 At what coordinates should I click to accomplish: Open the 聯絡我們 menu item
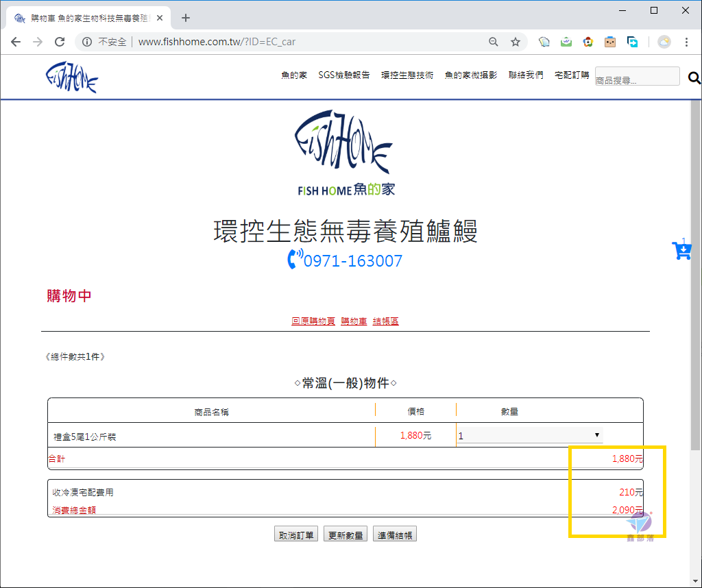click(x=526, y=75)
